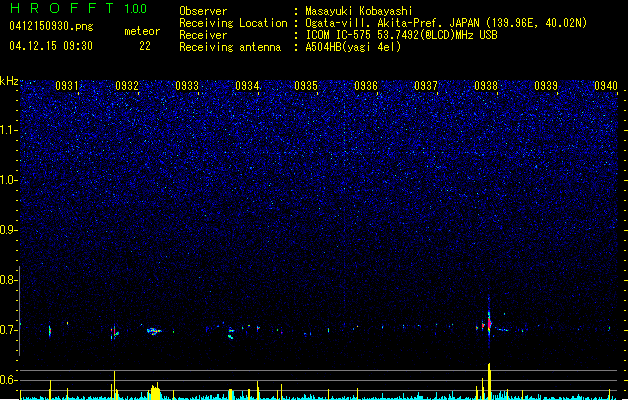This screenshot has width=629, height=400.
Task: Click the strong meteor echo at 0938
Action: click(489, 323)
